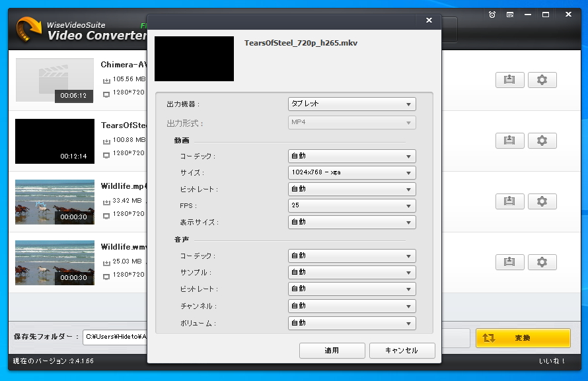
Task: Open edit clip button for Wildlife.wmv row
Action: coord(509,262)
